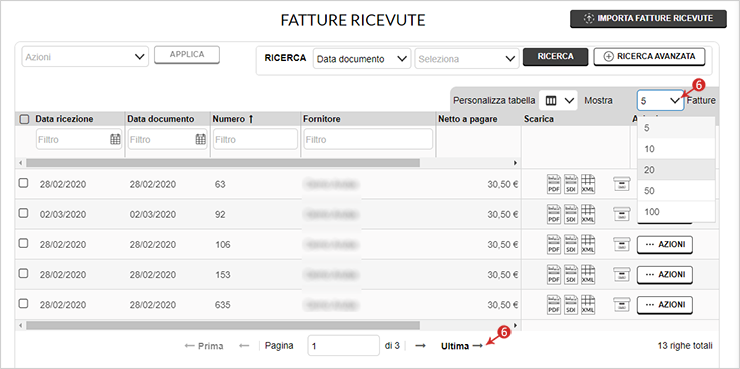Open Personalizza tabella columns dropdown

click(x=559, y=101)
